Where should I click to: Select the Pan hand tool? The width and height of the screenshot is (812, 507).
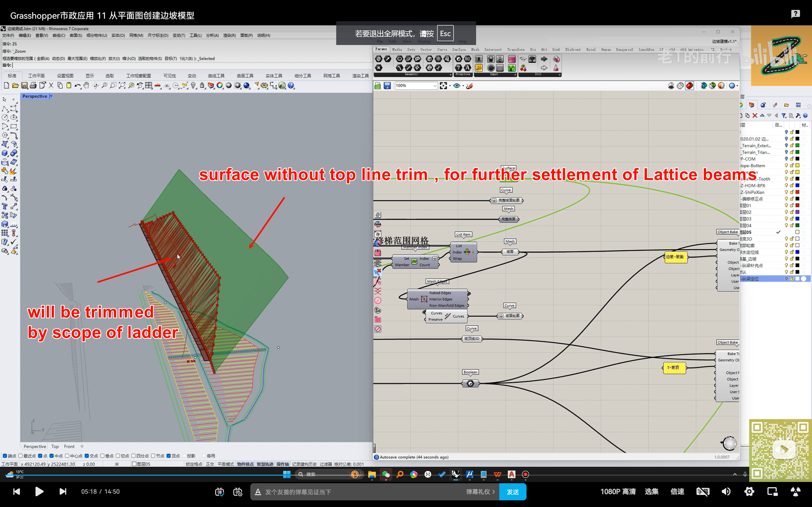point(86,86)
